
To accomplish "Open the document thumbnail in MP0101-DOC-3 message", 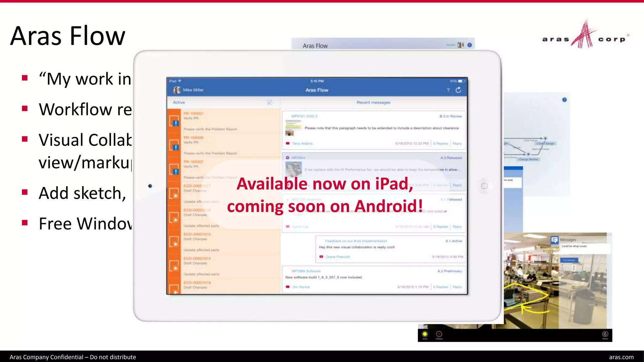I will coord(293,128).
